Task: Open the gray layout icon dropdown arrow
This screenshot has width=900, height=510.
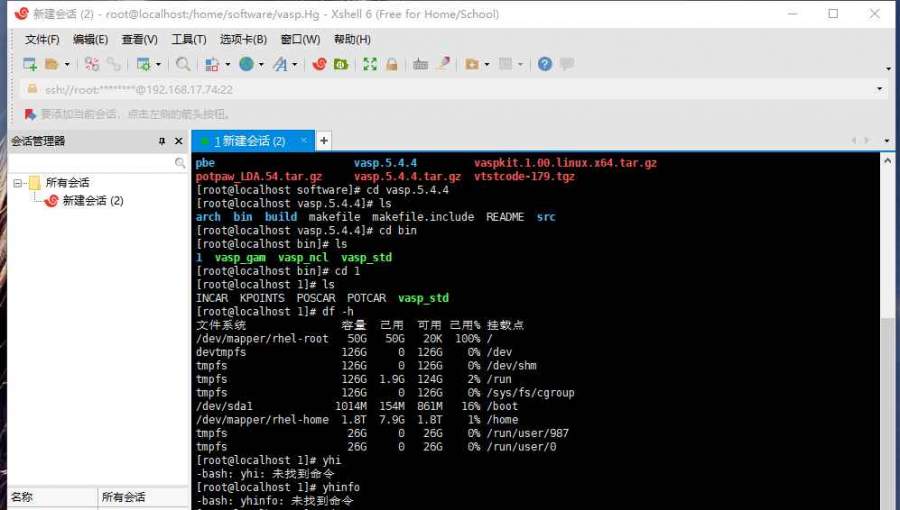Action: tap(521, 64)
